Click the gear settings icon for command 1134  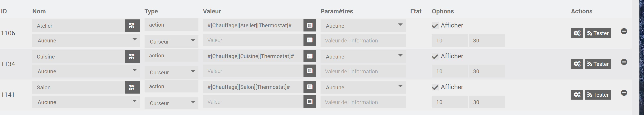[577, 64]
